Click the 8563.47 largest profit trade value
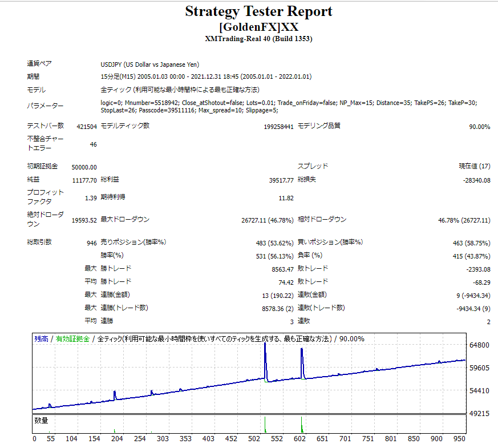The image size is (498, 448). pyautogui.click(x=283, y=269)
